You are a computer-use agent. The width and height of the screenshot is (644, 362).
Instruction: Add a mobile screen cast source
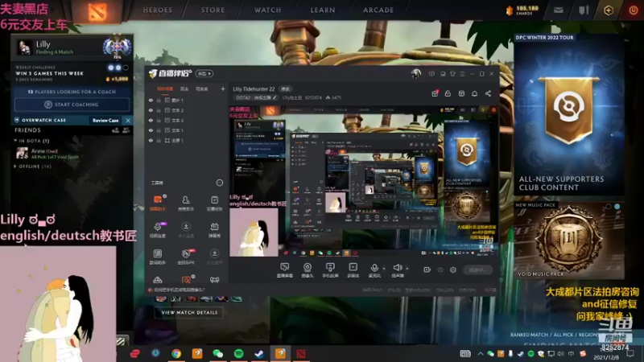[x=330, y=270]
